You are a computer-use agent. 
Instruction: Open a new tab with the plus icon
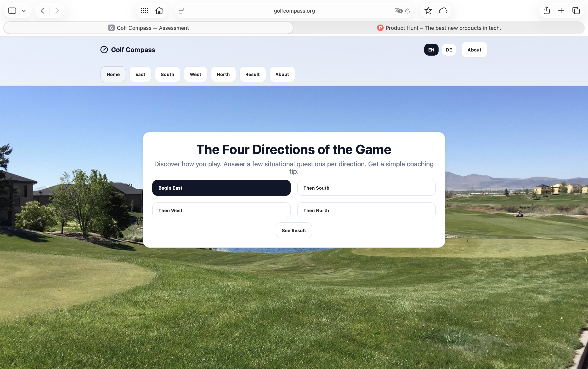click(561, 10)
